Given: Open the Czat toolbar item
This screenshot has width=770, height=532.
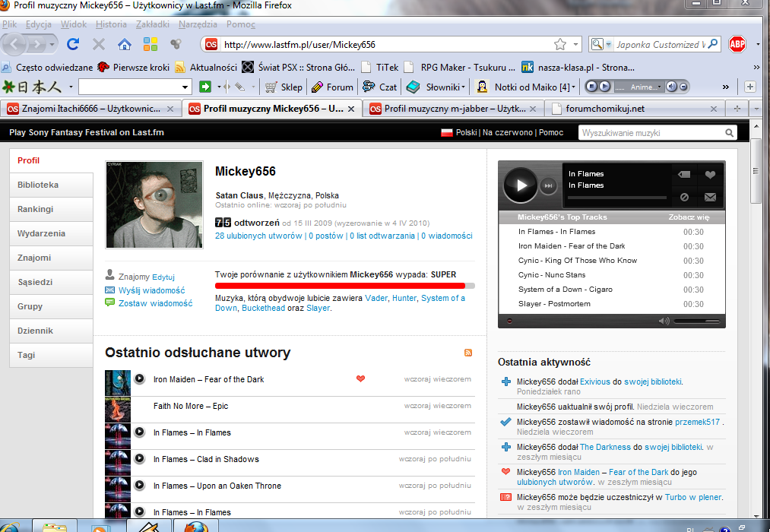Looking at the screenshot, I should click(379, 87).
